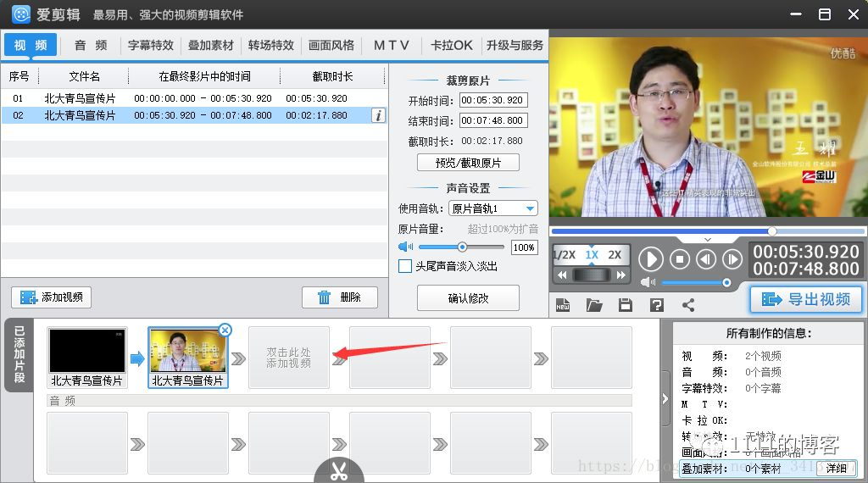Select the 画面风格 tab
This screenshot has width=868, height=483.
tap(331, 45)
